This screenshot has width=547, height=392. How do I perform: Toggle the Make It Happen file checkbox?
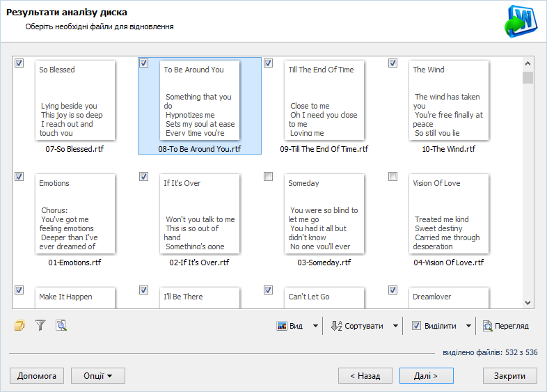pos(19,290)
